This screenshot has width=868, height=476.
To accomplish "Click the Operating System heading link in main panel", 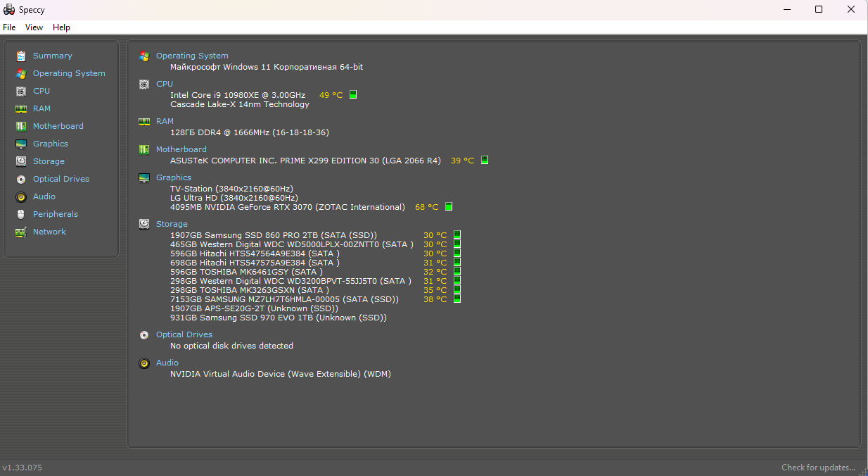I will [192, 56].
